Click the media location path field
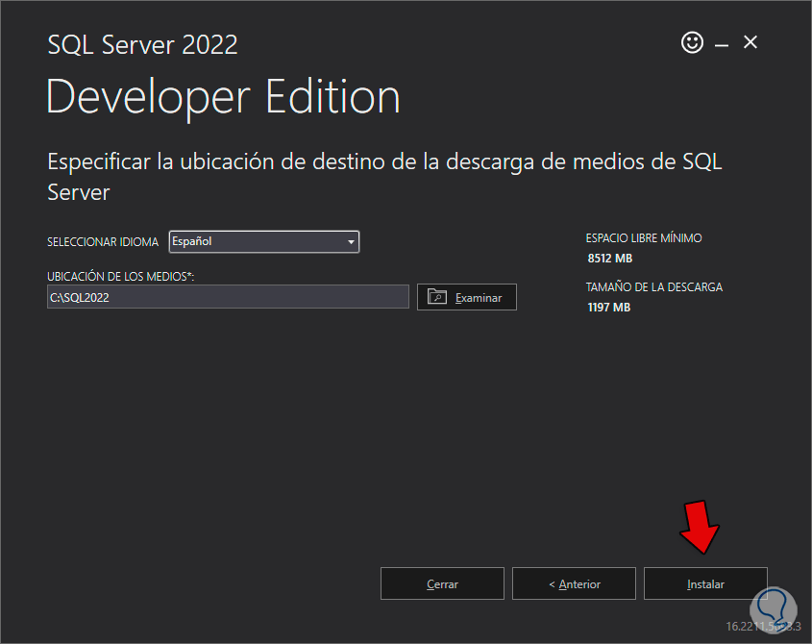 pyautogui.click(x=228, y=297)
